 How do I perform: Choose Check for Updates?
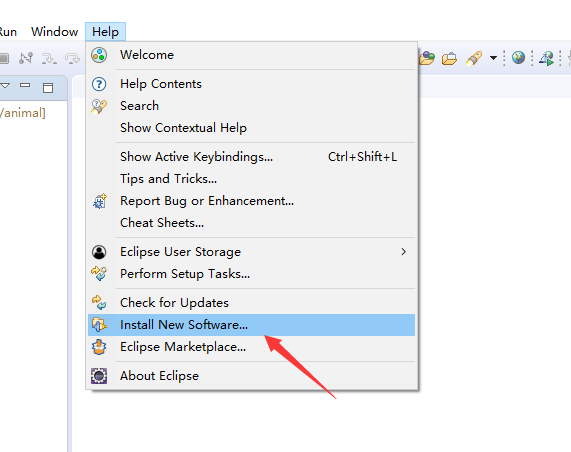click(251, 303)
